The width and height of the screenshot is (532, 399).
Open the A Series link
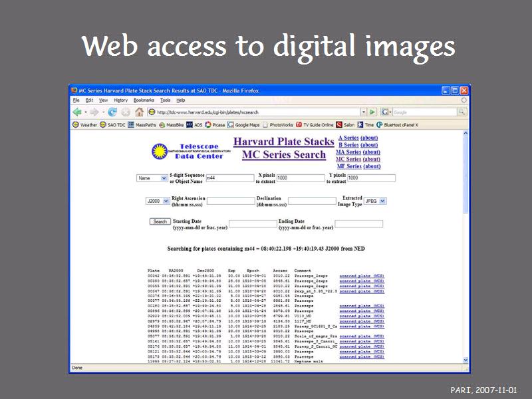pyautogui.click(x=348, y=138)
